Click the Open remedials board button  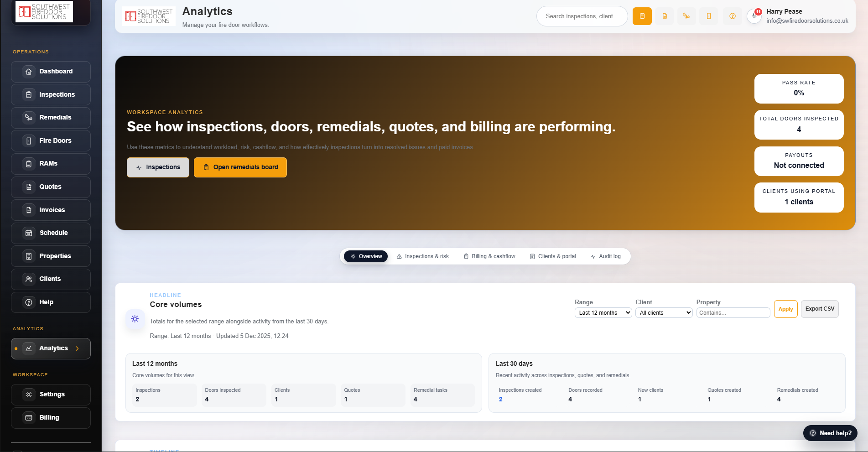click(x=240, y=167)
